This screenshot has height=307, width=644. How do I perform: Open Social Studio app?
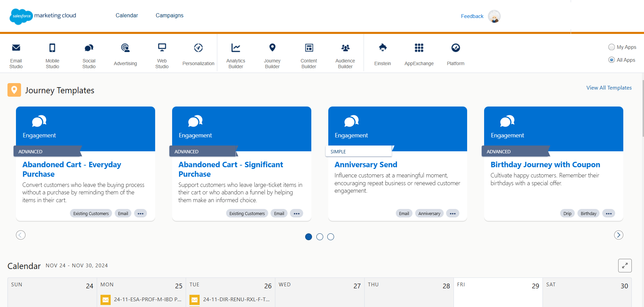(89, 56)
